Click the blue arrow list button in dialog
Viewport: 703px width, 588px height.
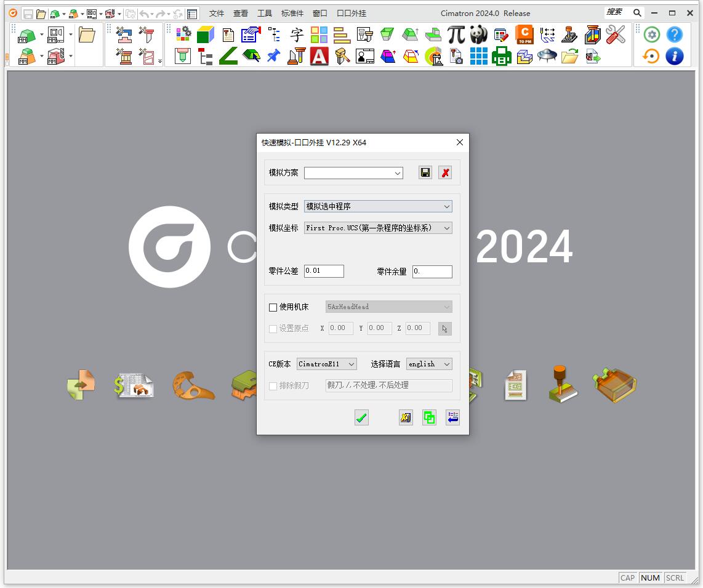[x=452, y=418]
